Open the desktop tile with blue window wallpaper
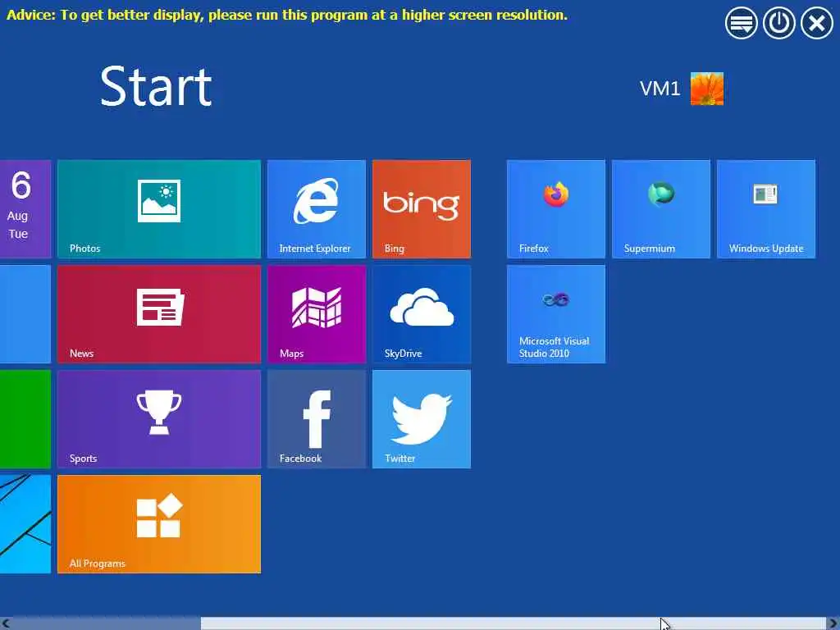 tap(25, 524)
